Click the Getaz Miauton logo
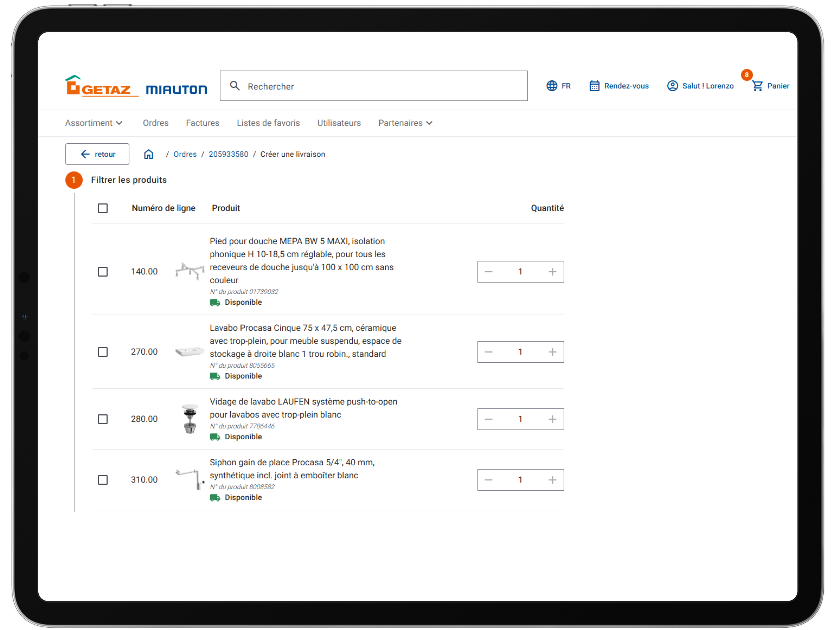Viewport: 840px width, 630px height. tap(136, 86)
